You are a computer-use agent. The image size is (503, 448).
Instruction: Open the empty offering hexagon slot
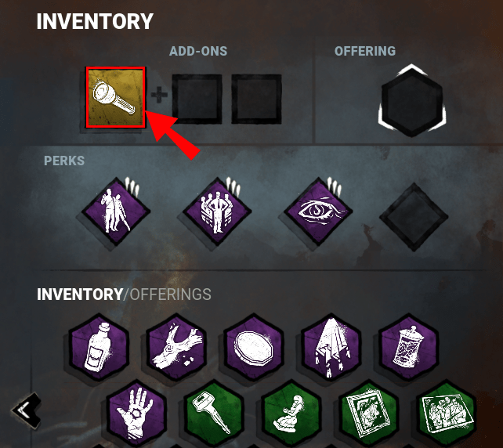(x=412, y=101)
